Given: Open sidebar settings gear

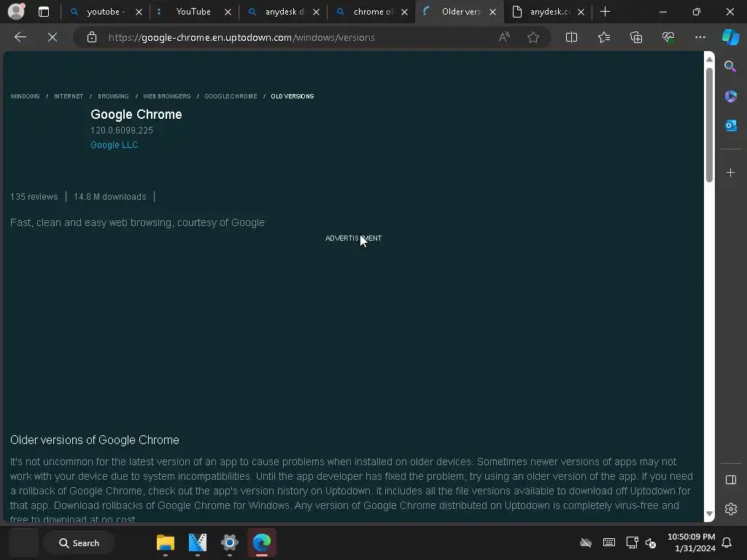Looking at the screenshot, I should (x=730, y=509).
